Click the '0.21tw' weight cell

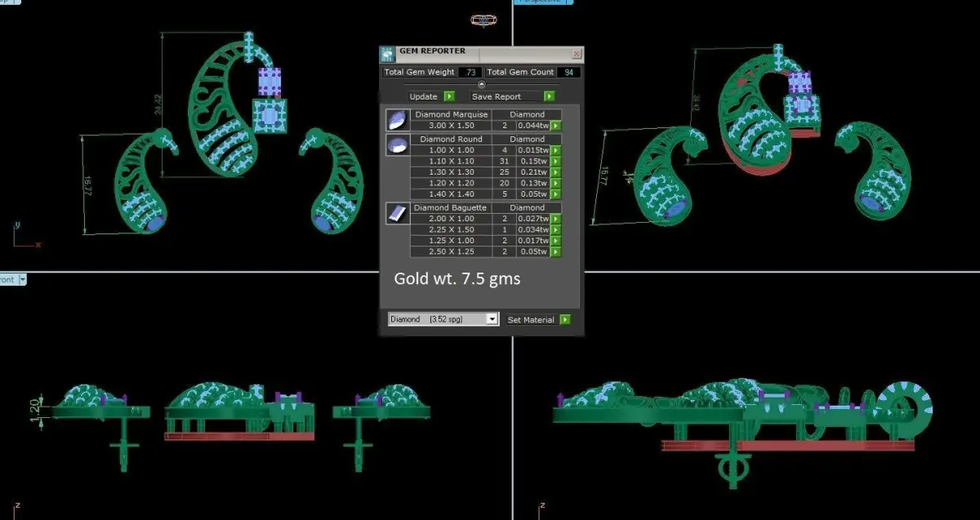coord(534,173)
